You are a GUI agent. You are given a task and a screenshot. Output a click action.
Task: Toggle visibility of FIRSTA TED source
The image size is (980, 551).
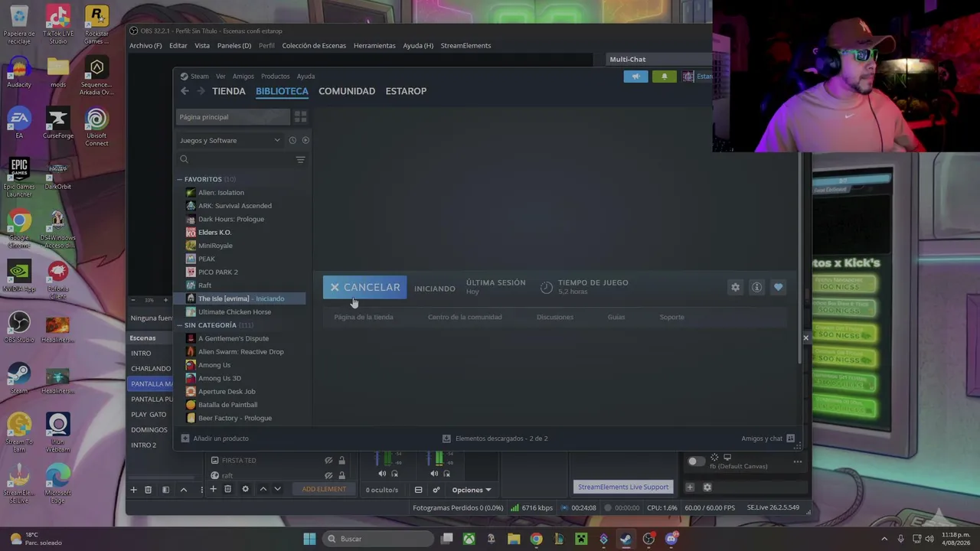pos(328,461)
